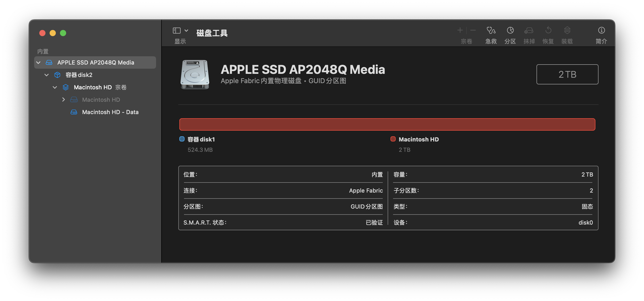
Task: Click the large disk drive thumbnail
Action: point(195,75)
